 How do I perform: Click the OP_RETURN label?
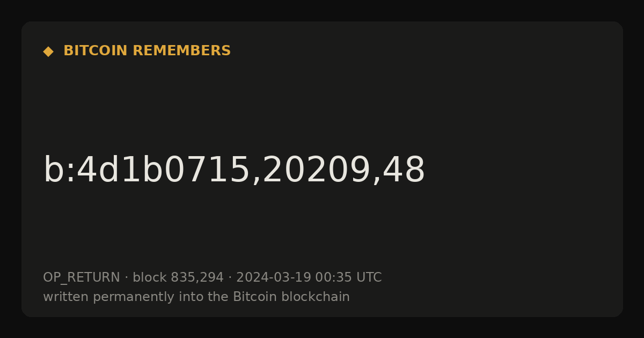[82, 278]
